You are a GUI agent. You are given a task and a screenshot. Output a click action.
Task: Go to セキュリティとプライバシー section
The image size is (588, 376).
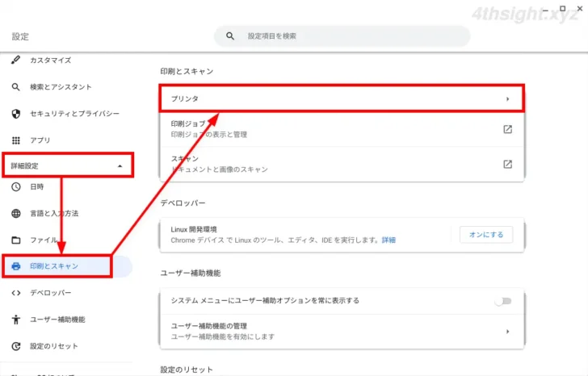74,114
